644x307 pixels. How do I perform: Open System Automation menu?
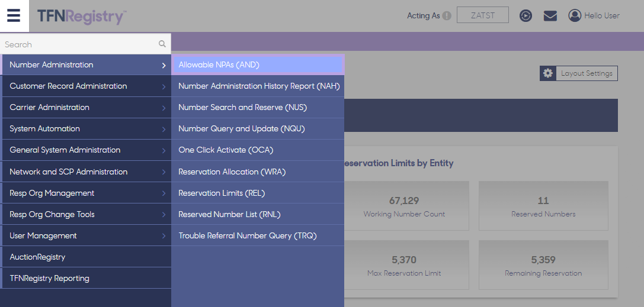coord(85,129)
